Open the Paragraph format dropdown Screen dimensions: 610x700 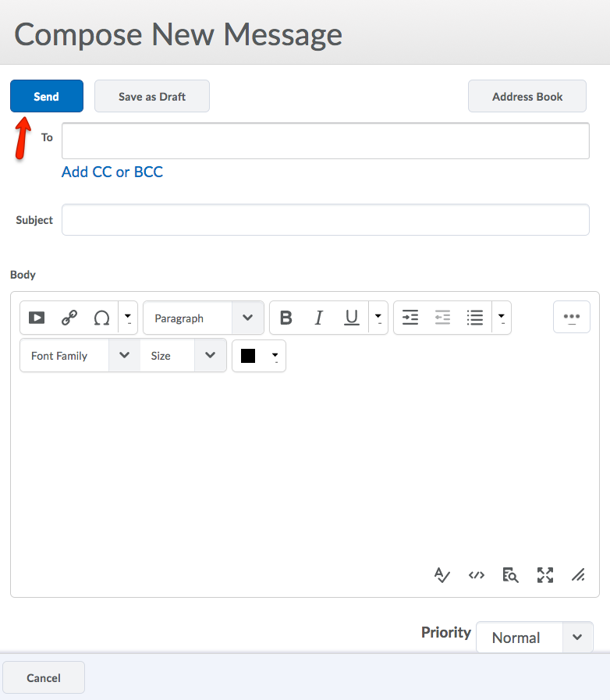pos(204,318)
